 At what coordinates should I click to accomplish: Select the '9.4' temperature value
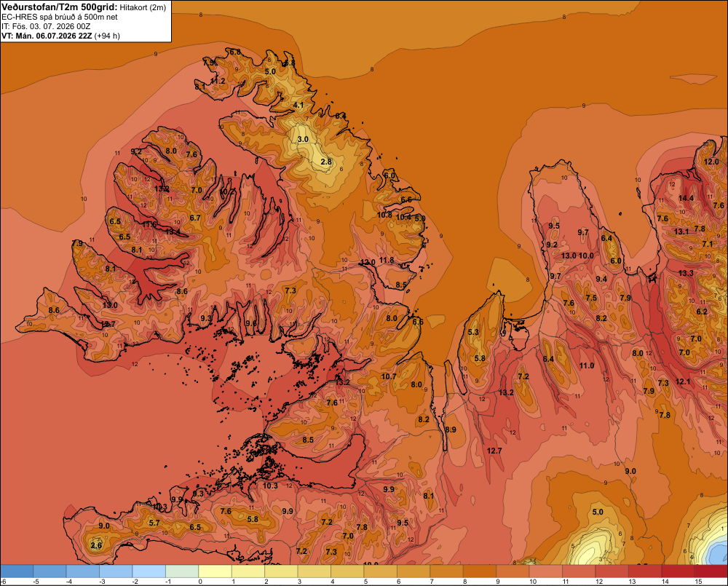coord(601,279)
